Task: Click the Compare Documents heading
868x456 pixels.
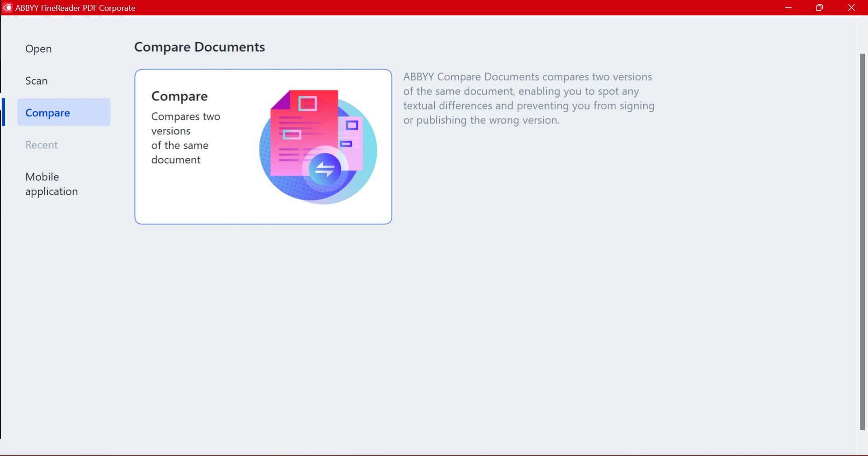Action: pyautogui.click(x=199, y=47)
